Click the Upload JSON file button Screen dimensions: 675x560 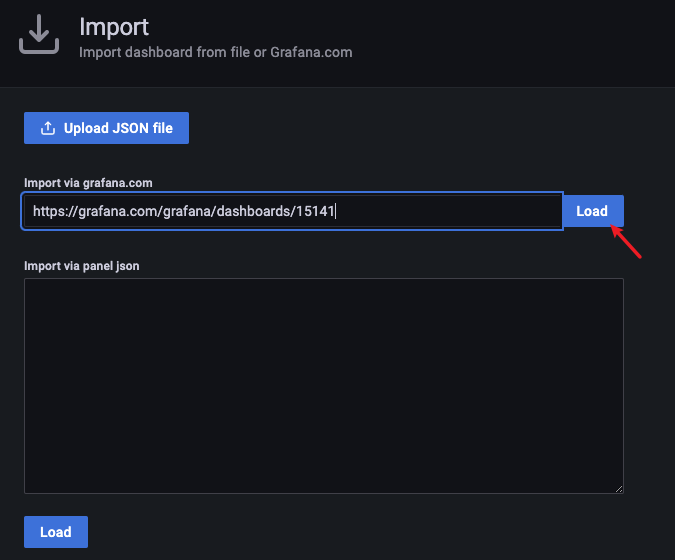point(106,128)
